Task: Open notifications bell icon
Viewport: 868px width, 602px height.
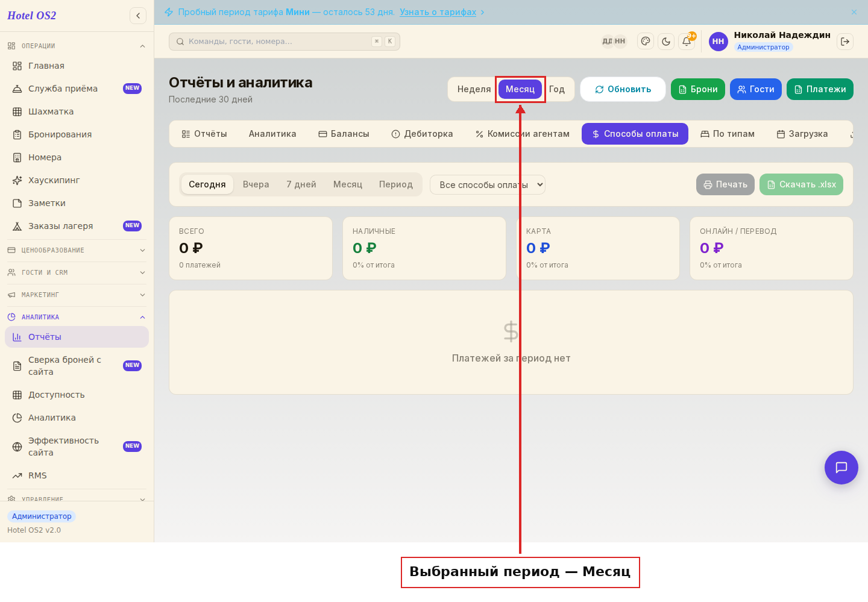Action: (x=687, y=42)
